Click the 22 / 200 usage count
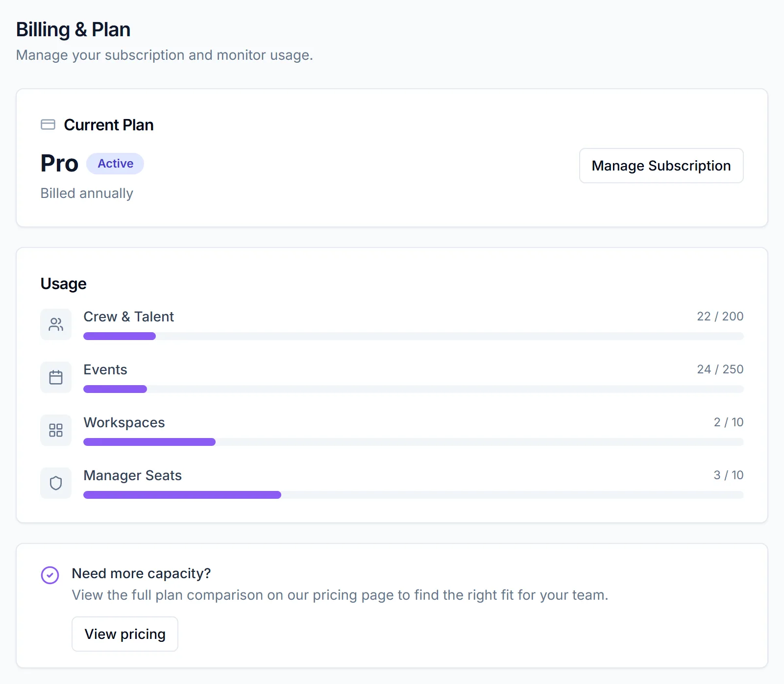This screenshot has width=784, height=684. pos(720,317)
